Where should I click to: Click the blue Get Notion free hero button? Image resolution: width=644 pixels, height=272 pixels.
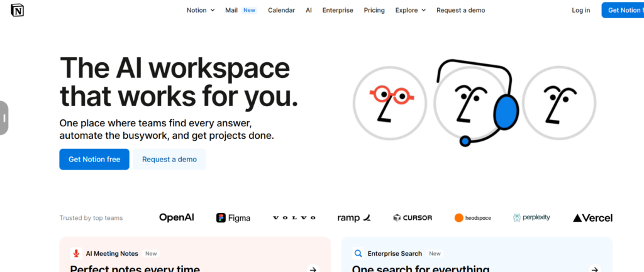point(94,160)
